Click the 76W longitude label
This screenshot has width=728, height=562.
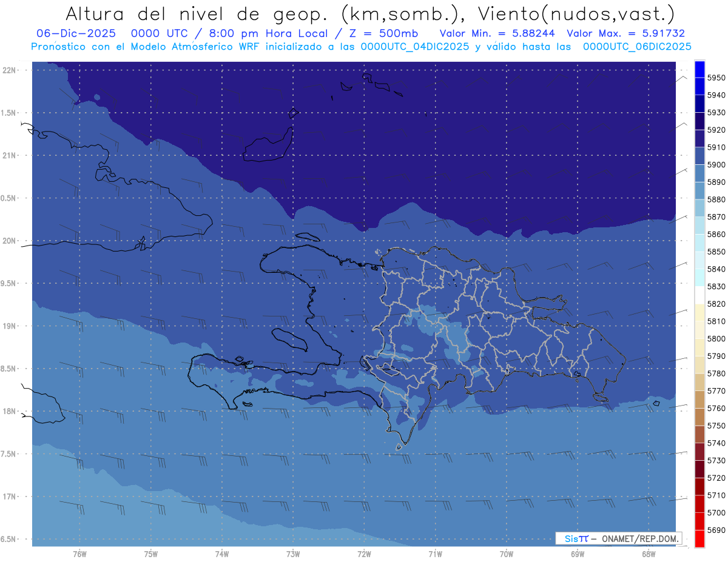(x=79, y=554)
